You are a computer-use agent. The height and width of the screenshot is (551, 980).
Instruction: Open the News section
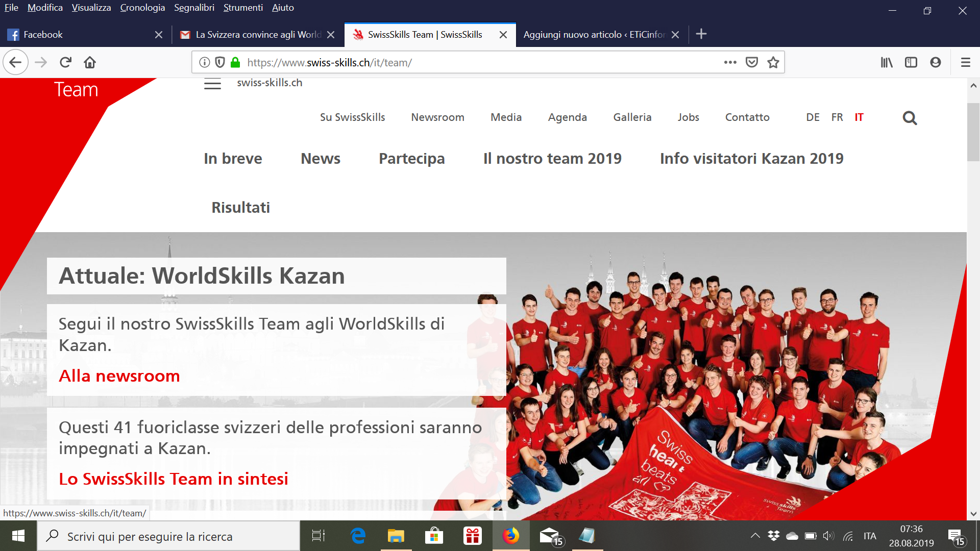click(x=320, y=159)
